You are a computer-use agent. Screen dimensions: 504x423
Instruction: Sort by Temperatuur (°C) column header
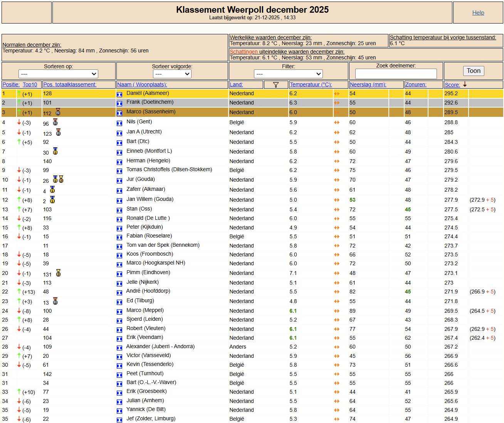tap(311, 84)
